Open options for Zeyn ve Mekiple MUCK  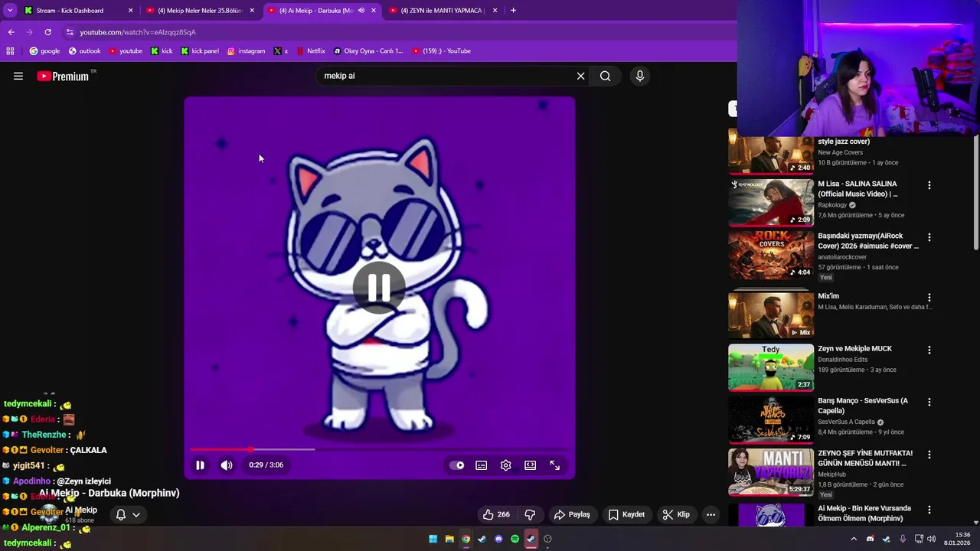point(929,350)
